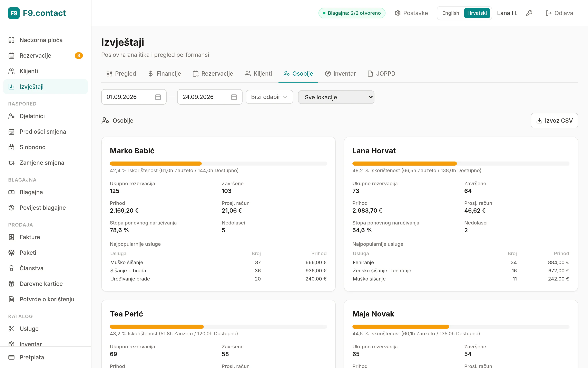Switch language to Hrvatski

(x=477, y=13)
